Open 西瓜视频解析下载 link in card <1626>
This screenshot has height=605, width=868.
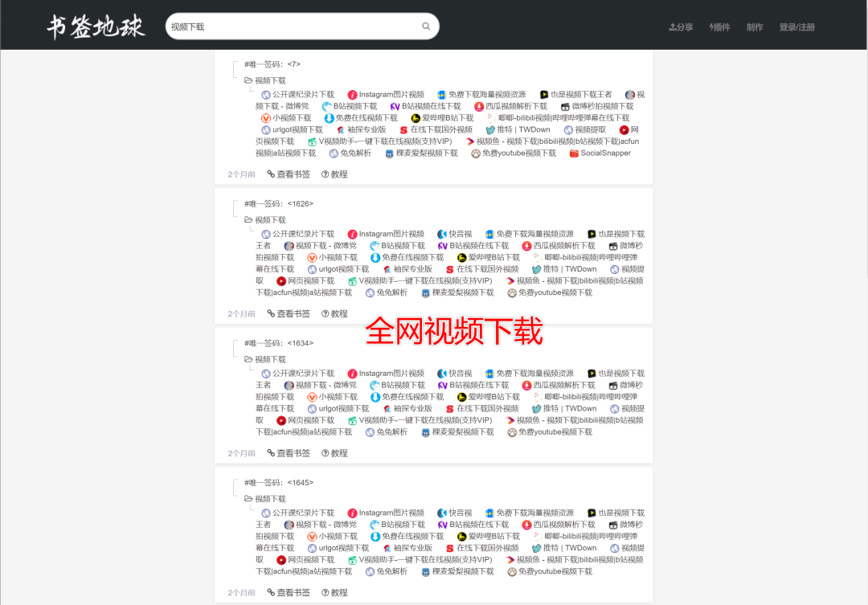564,246
